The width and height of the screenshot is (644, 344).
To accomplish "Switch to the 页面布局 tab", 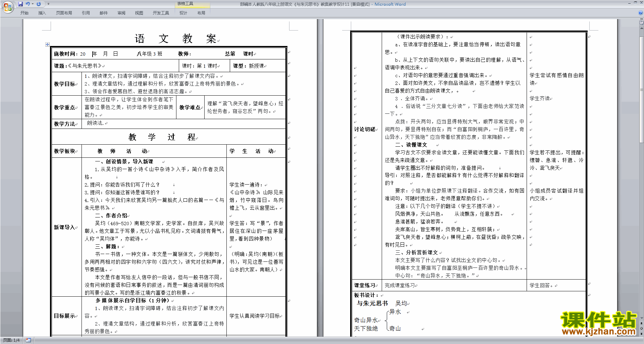I will tap(64, 13).
